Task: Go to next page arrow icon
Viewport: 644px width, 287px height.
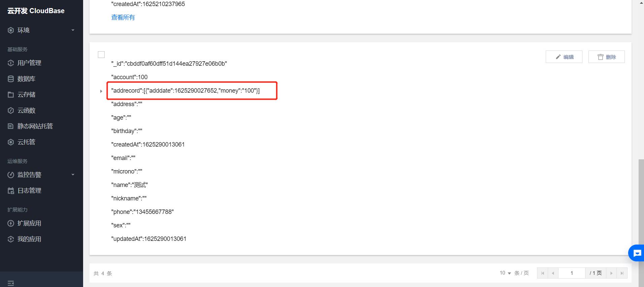Action: coord(611,273)
